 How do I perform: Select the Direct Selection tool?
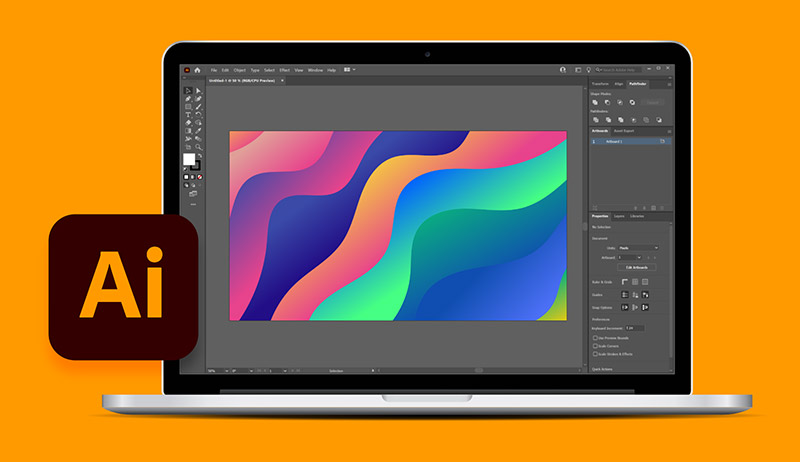[198, 91]
